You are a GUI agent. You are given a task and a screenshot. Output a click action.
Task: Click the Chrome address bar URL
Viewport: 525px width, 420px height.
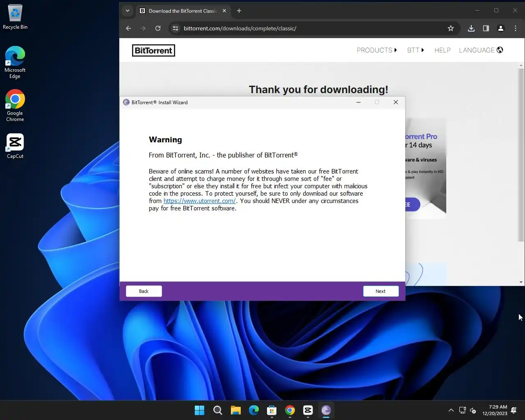click(x=240, y=28)
